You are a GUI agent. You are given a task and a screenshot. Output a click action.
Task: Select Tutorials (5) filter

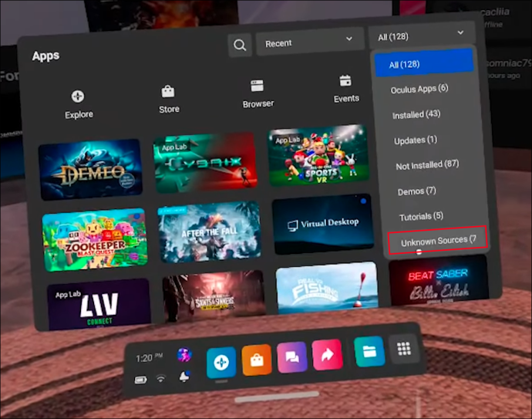[x=421, y=216]
